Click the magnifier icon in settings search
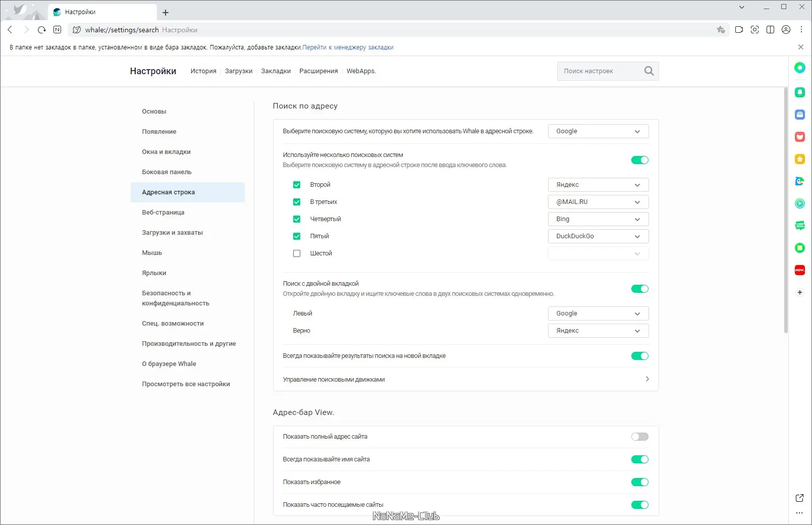This screenshot has height=525, width=812. point(649,71)
